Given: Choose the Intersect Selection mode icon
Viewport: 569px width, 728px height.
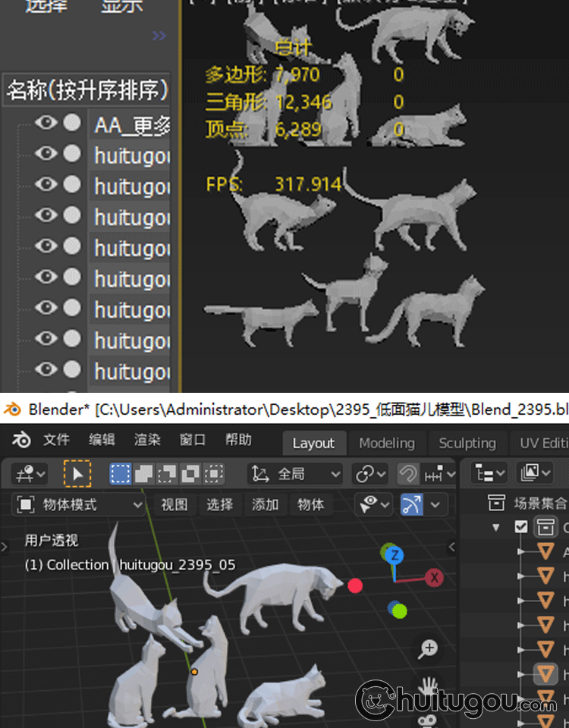Looking at the screenshot, I should tap(214, 474).
